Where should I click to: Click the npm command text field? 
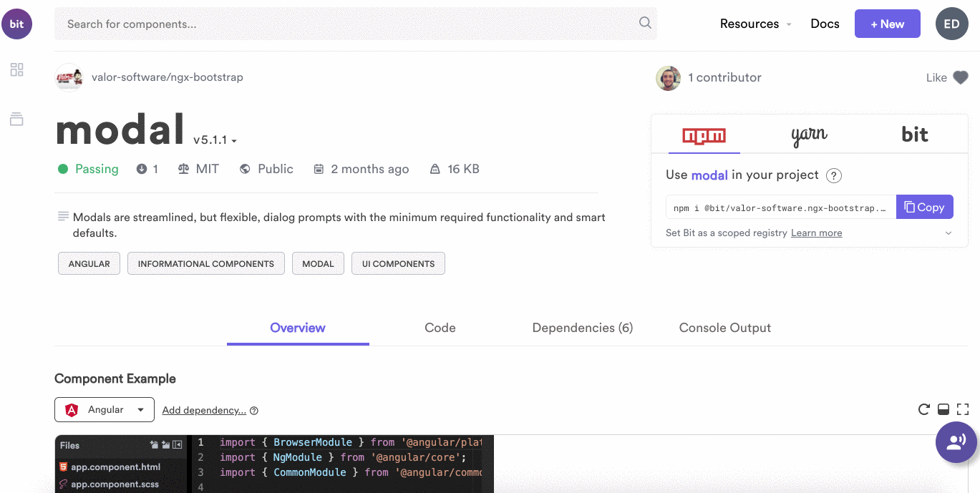pos(781,208)
